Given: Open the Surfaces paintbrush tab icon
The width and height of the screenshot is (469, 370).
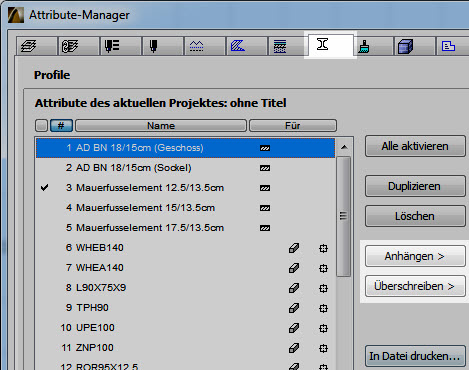Looking at the screenshot, I should (364, 47).
